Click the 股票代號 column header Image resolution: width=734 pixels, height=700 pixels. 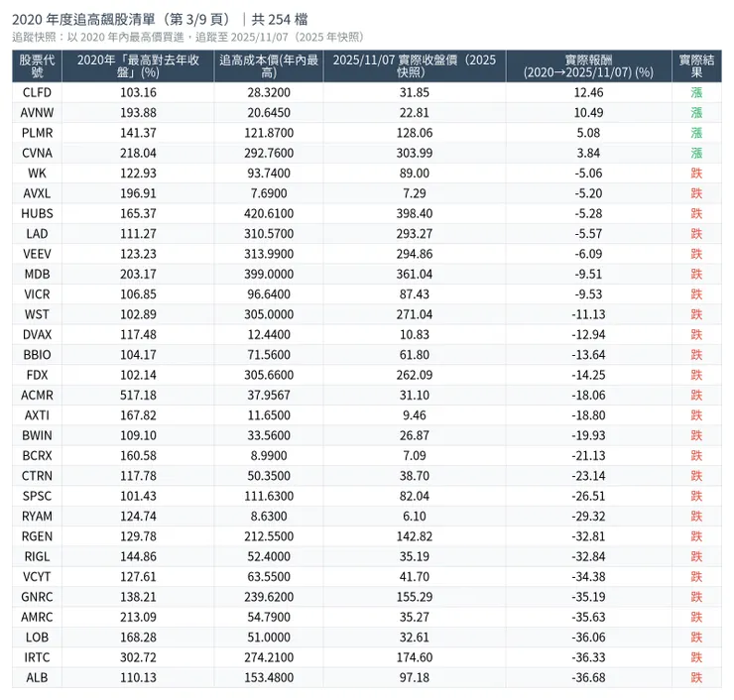[37, 66]
